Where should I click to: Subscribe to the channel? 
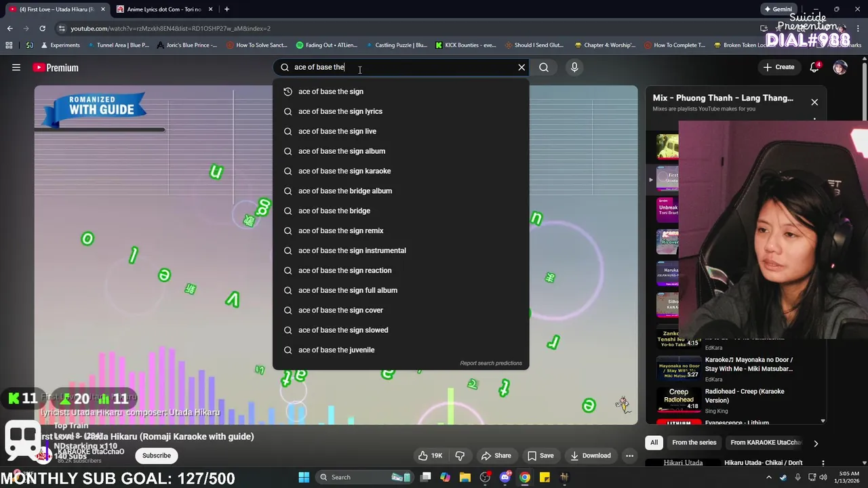157,455
